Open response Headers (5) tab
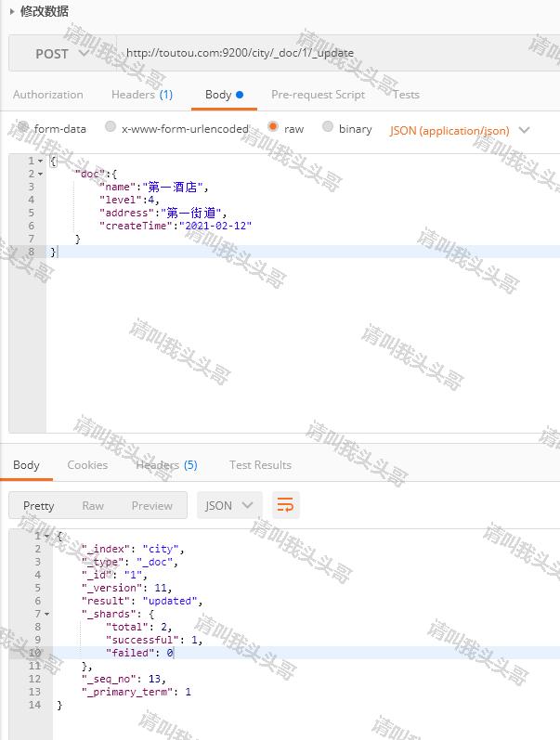Image resolution: width=560 pixels, height=740 pixels. pos(166,465)
